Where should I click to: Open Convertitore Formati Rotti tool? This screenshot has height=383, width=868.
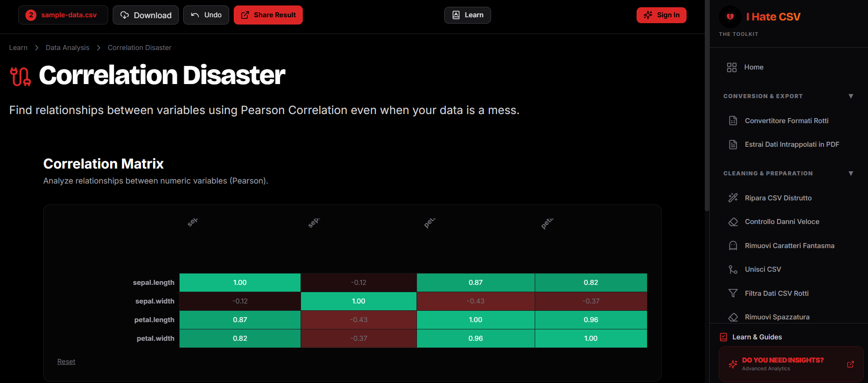point(786,121)
